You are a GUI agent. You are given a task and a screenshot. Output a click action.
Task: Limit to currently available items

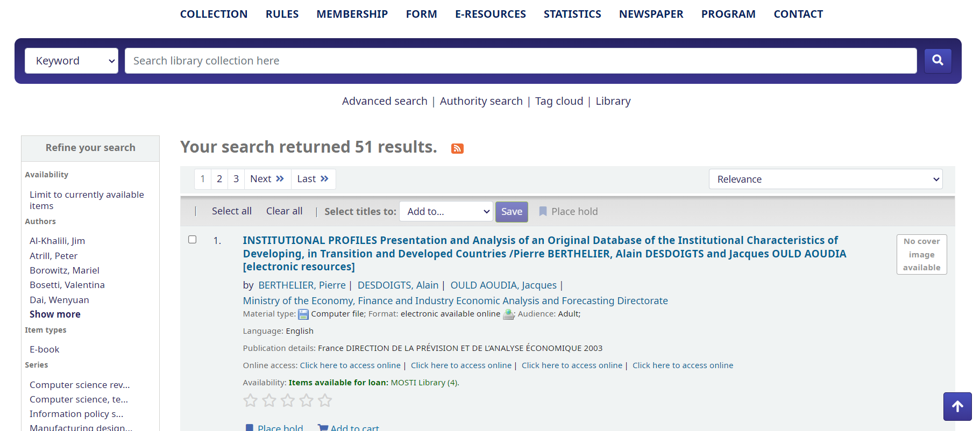click(x=87, y=200)
